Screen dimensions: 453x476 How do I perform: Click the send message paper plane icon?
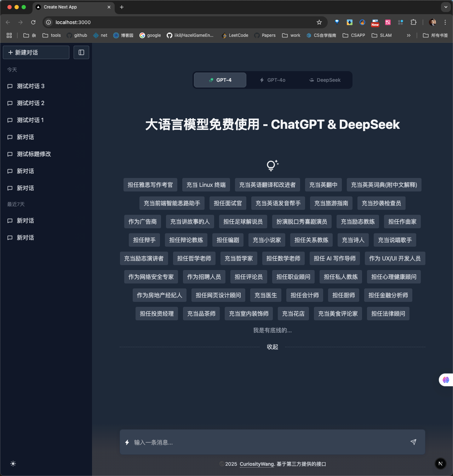tap(413, 442)
